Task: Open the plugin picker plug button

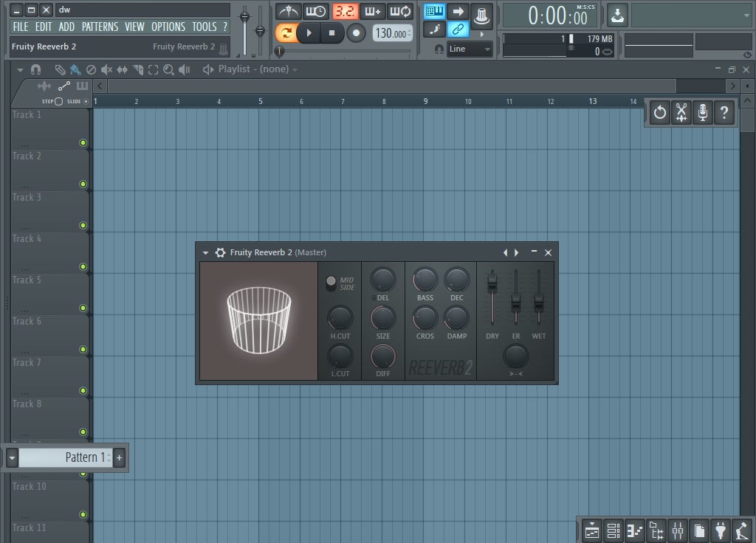Action: click(721, 531)
